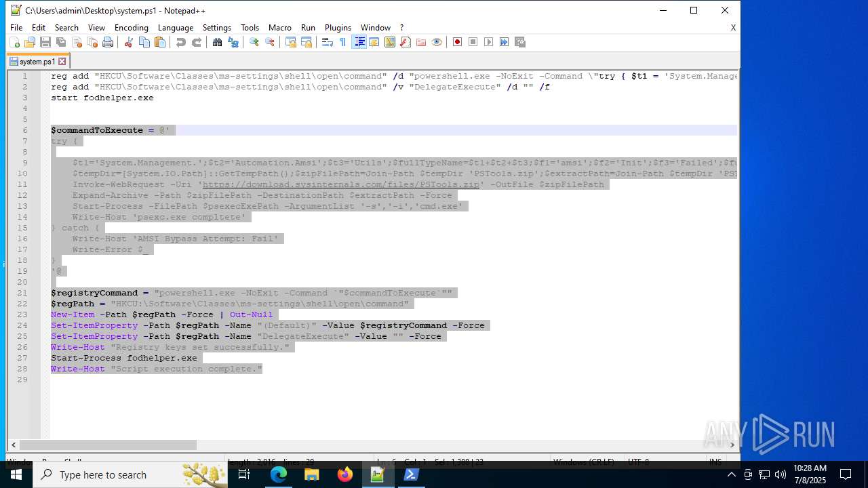This screenshot has width=868, height=488.
Task: Open the Search menu
Action: [x=66, y=28]
